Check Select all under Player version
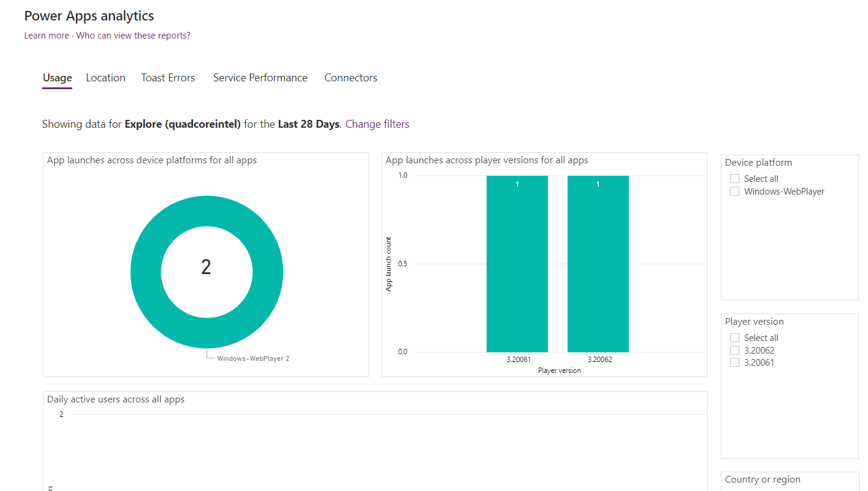 pos(734,337)
